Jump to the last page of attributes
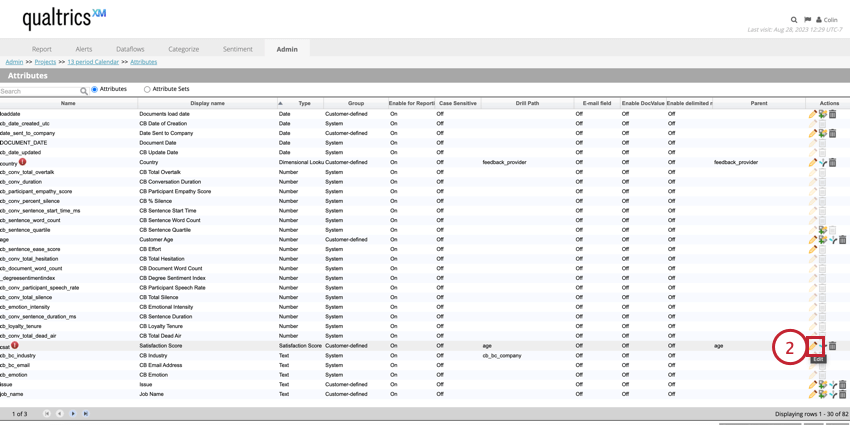This screenshot has width=850, height=425. click(86, 413)
